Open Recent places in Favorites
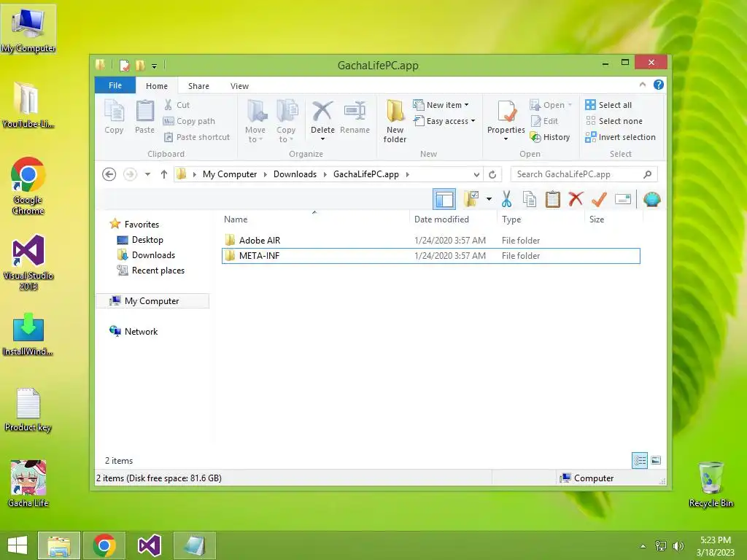 click(150, 271)
